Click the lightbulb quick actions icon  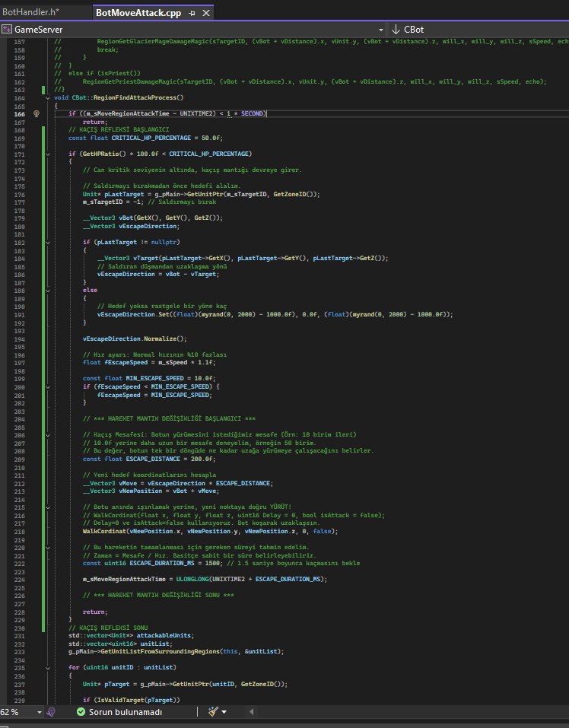point(37,114)
